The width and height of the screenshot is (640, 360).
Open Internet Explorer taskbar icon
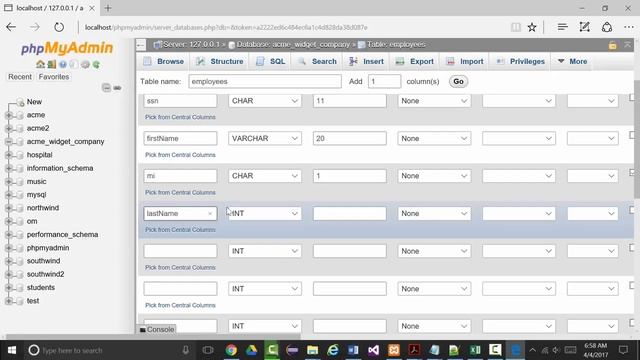pyautogui.click(x=333, y=350)
